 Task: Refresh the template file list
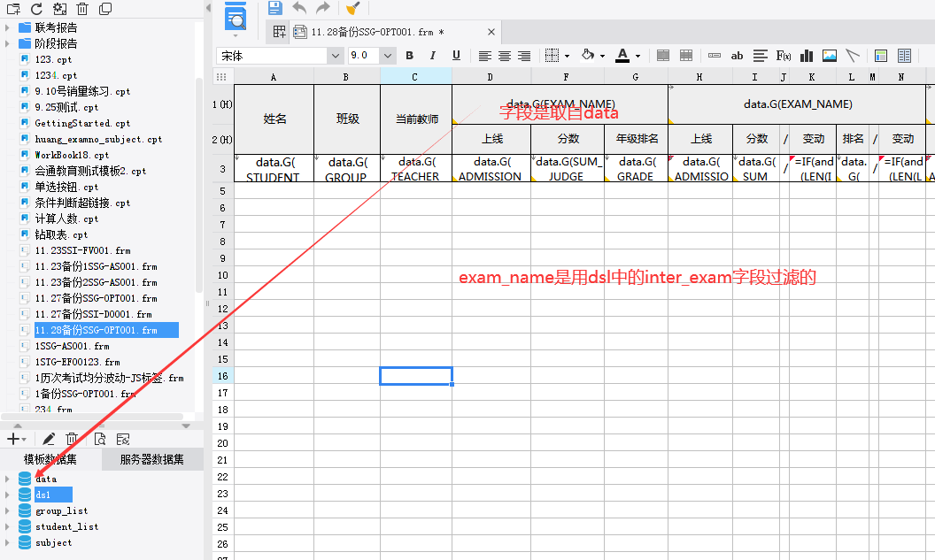pyautogui.click(x=36, y=9)
